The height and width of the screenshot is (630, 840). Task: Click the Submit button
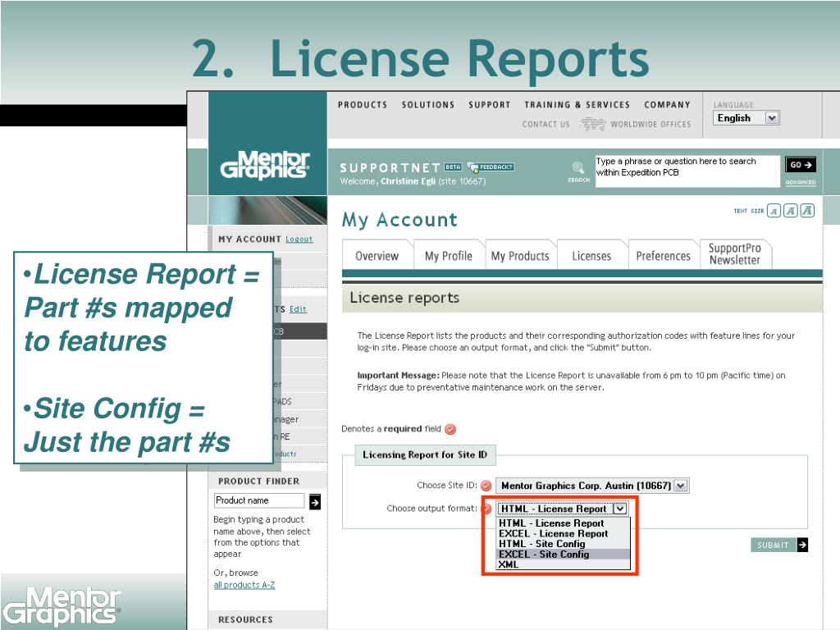779,545
